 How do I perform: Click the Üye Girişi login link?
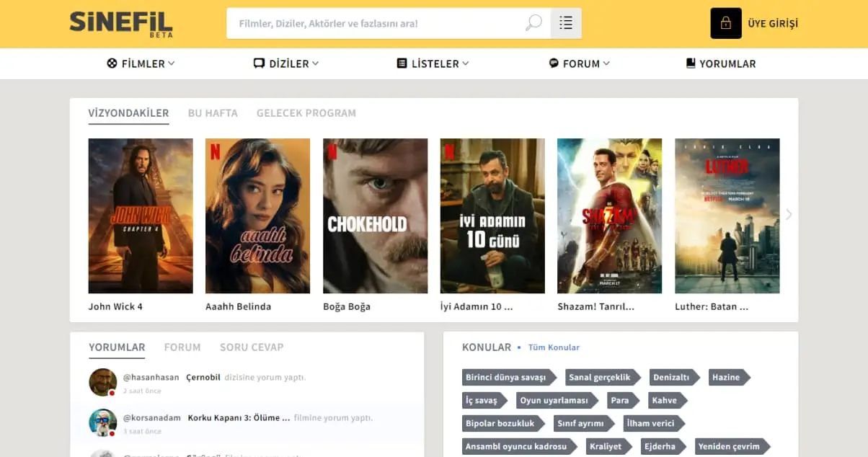[x=773, y=23]
